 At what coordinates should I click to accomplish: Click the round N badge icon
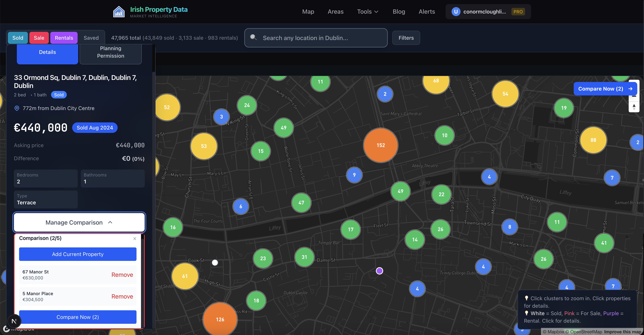(x=14, y=321)
